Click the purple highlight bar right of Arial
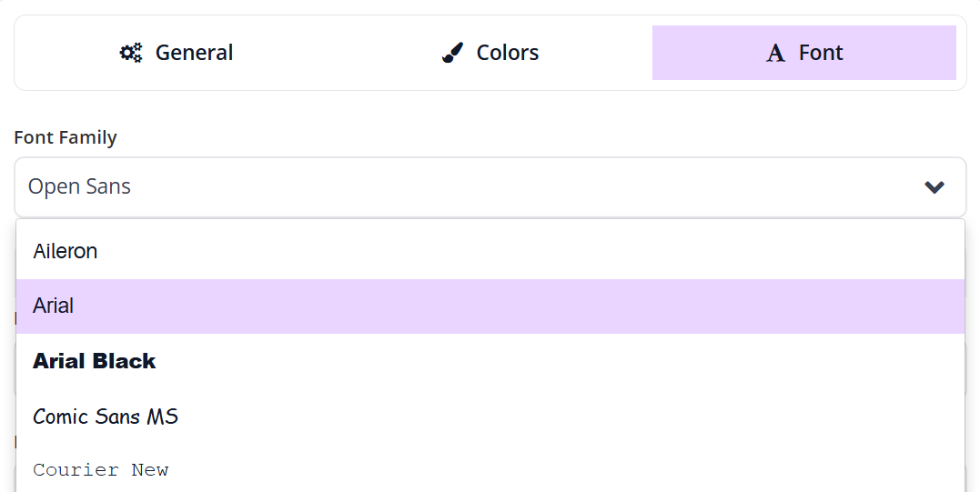 [x=546, y=306]
